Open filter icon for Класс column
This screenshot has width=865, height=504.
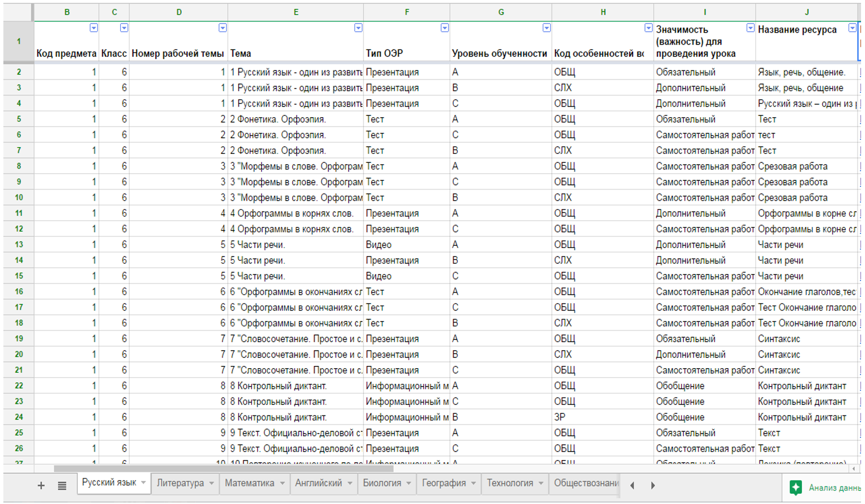(124, 28)
